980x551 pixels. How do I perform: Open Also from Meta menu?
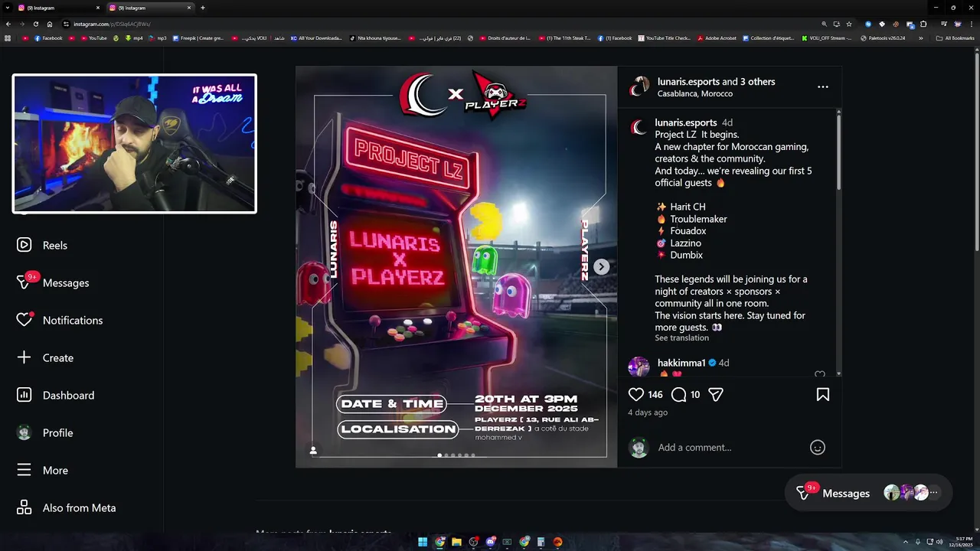67,507
